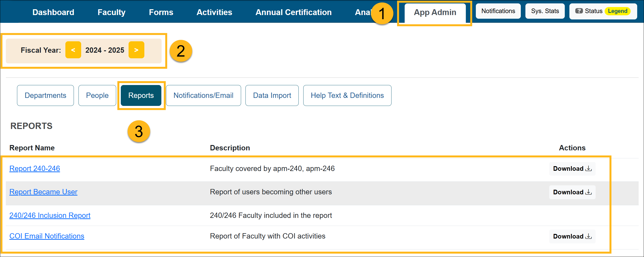Click the 'Fiscal Year:' label
This screenshot has width=644, height=257.
41,50
